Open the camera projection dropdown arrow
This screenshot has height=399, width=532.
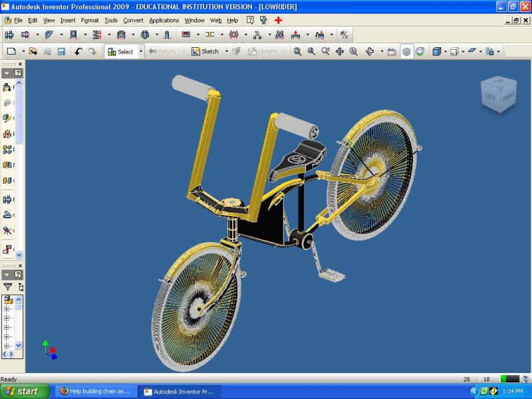tap(463, 52)
